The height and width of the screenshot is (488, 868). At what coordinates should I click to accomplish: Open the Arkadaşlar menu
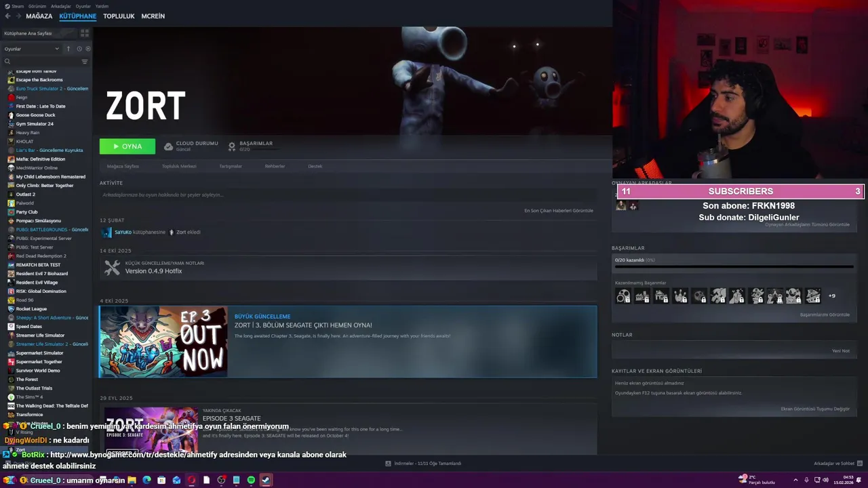tap(61, 6)
